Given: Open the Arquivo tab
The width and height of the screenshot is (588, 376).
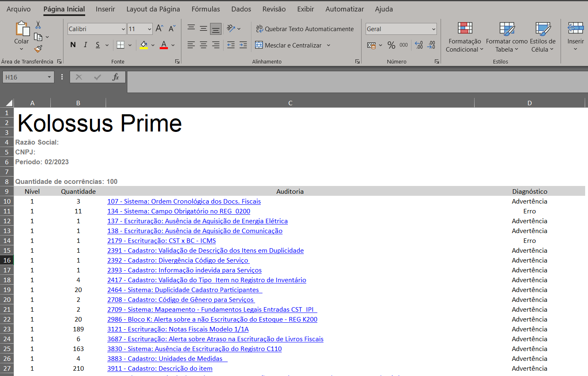Looking at the screenshot, I should pos(18,9).
